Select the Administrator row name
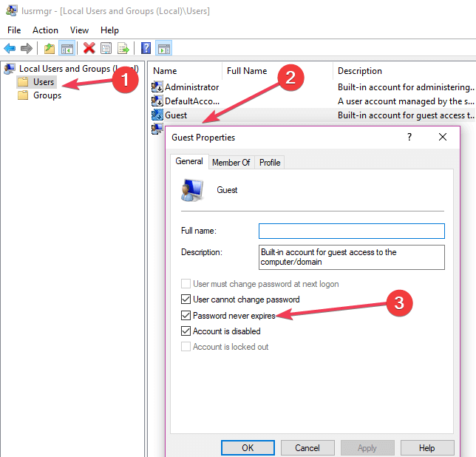 coord(191,87)
